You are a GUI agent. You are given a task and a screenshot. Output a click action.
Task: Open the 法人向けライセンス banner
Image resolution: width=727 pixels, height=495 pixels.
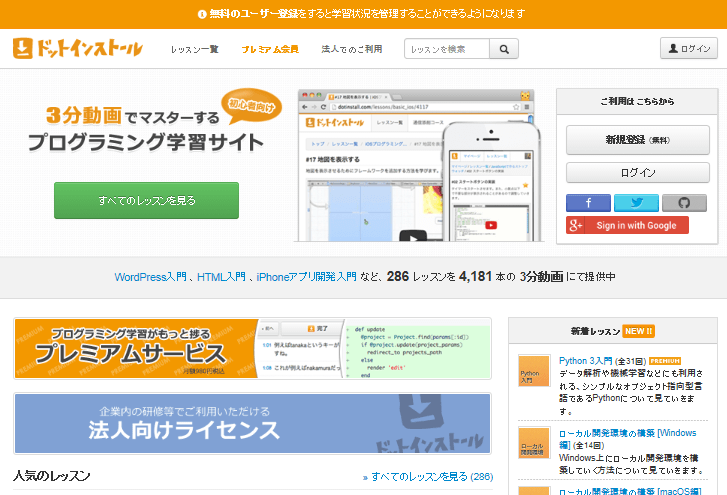(252, 423)
